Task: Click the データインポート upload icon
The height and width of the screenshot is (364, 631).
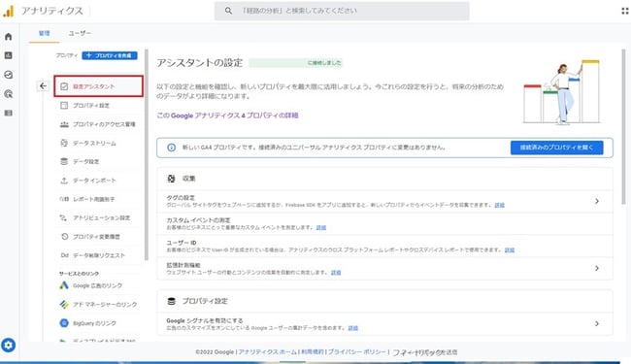Action: click(x=64, y=181)
